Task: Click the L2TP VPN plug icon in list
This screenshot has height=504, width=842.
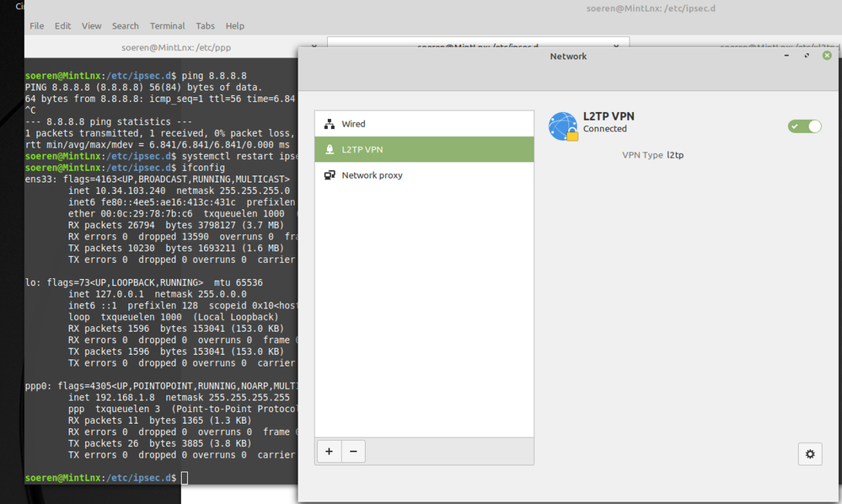Action: pos(330,150)
